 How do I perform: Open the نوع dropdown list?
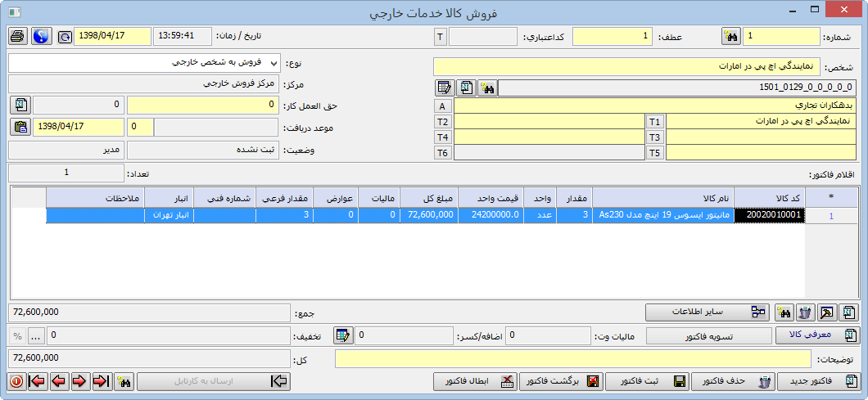point(274,63)
